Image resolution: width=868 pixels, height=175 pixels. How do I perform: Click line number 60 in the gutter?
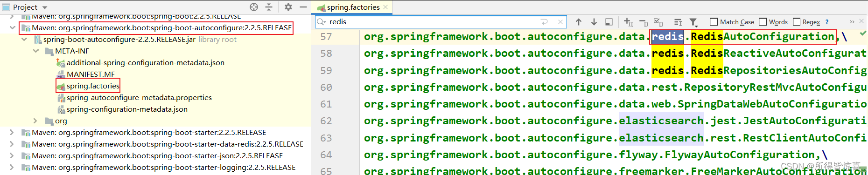326,87
